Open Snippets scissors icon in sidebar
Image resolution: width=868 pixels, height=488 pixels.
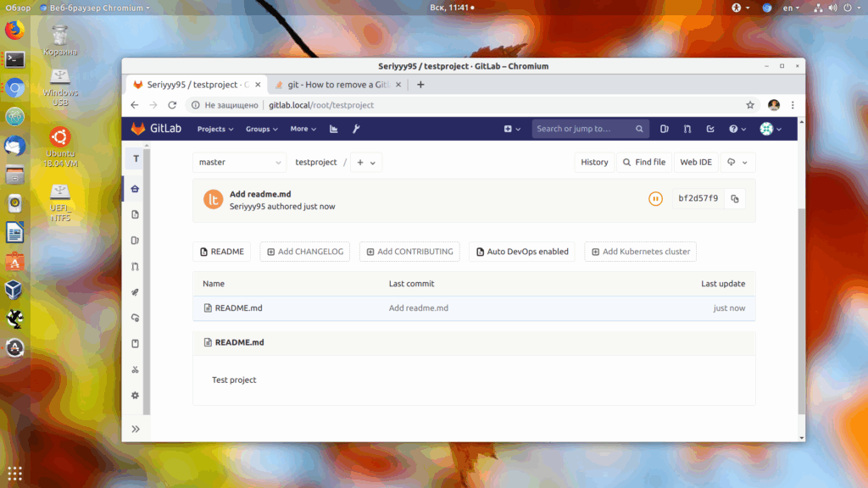tap(135, 369)
